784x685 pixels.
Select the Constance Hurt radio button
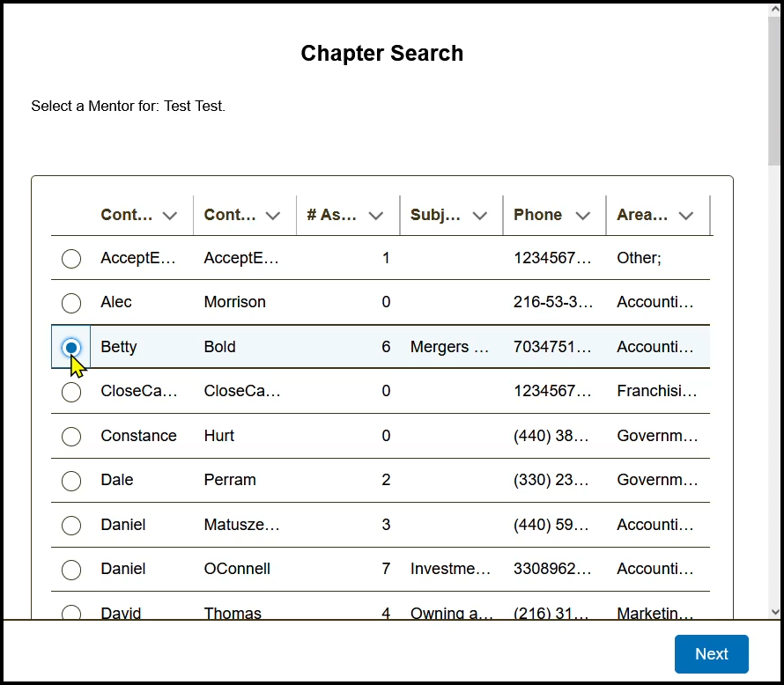71,437
